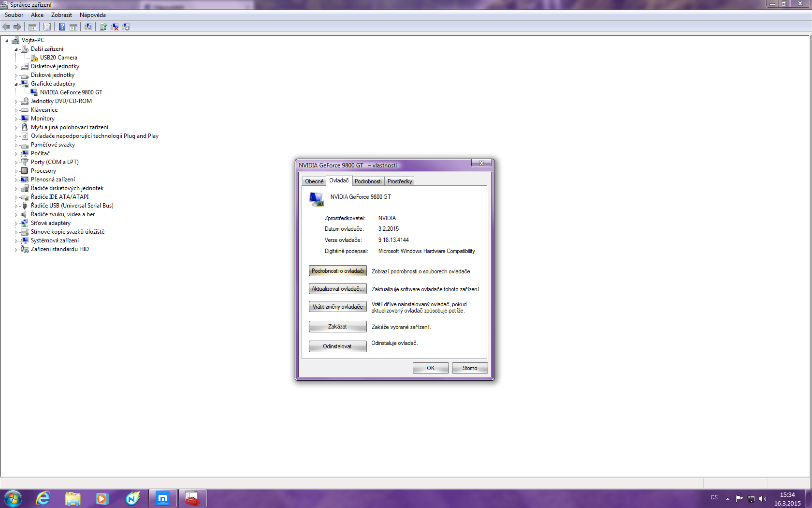Switch to the Obecné tab
Image resolution: width=812 pixels, height=508 pixels.
314,181
